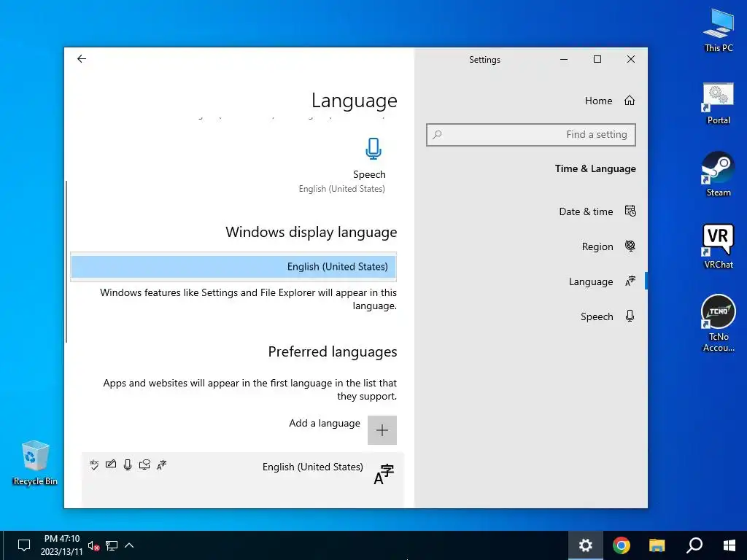Open the taskbar clock and date
747x560 pixels.
tap(62, 545)
